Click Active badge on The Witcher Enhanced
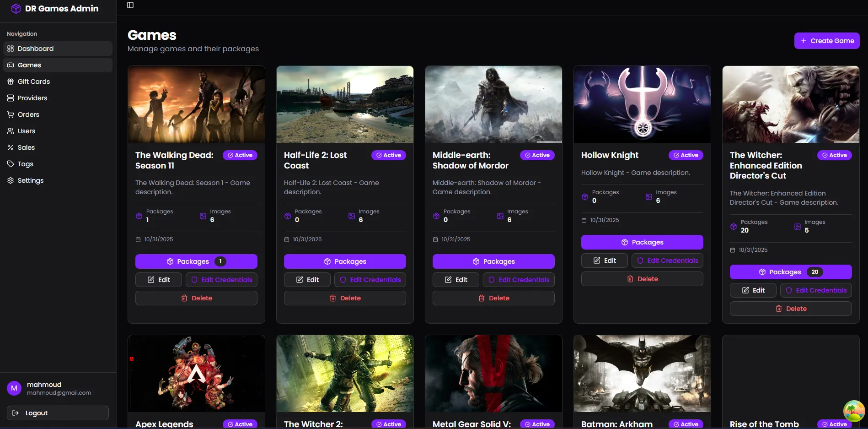Image resolution: width=868 pixels, height=429 pixels. tap(835, 155)
